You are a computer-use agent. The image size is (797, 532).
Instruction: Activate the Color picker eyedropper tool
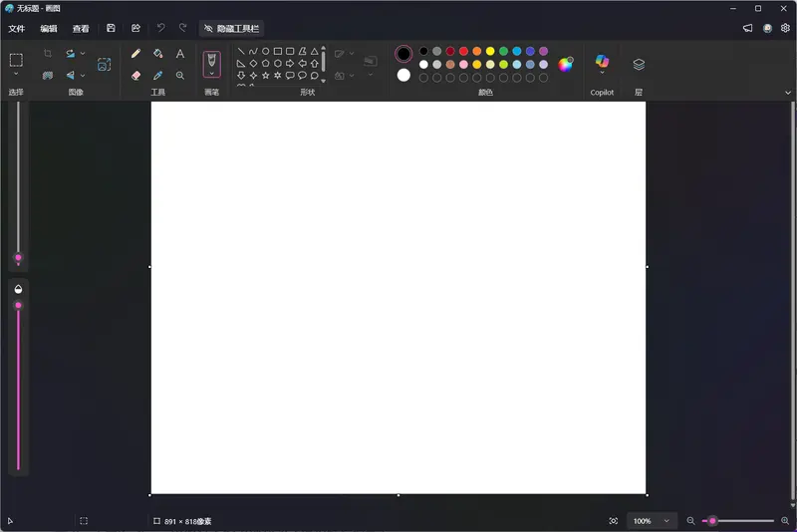tap(158, 76)
